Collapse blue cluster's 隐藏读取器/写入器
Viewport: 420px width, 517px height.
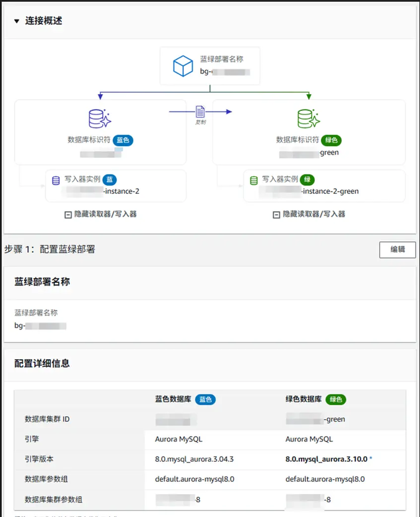coord(68,214)
